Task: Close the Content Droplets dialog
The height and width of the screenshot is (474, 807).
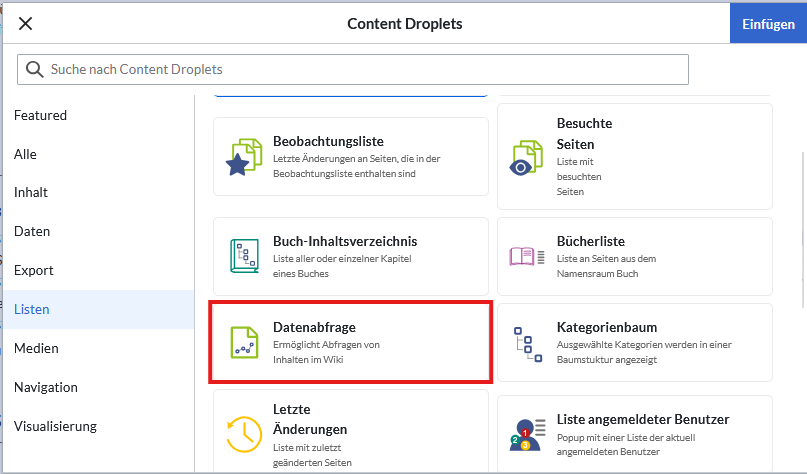Action: tap(26, 24)
